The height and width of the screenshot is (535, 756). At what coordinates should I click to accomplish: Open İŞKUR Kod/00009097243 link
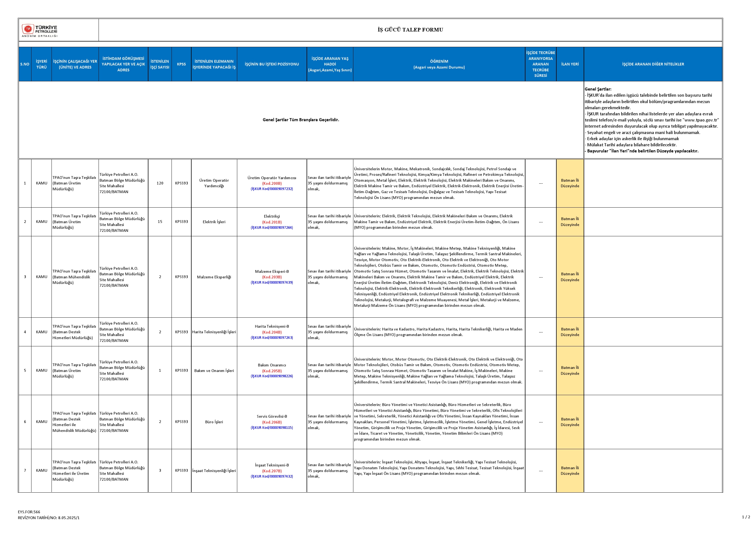pyautogui.click(x=272, y=338)
